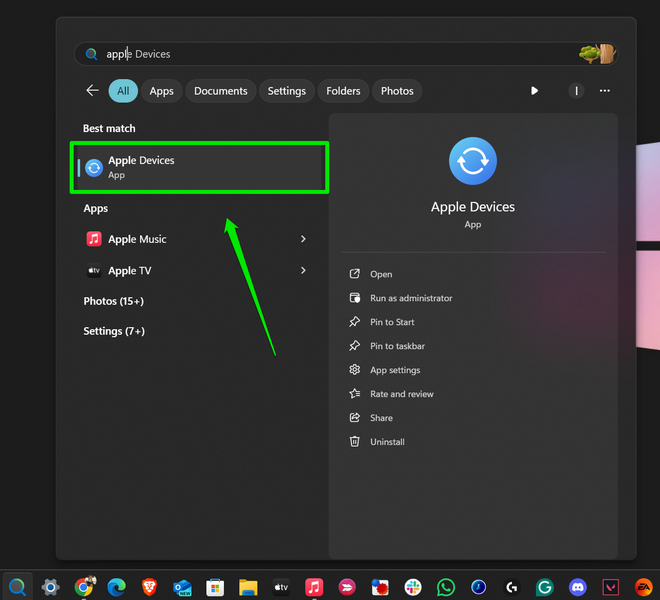The height and width of the screenshot is (600, 660).
Task: Click in the search text field
Action: [330, 54]
